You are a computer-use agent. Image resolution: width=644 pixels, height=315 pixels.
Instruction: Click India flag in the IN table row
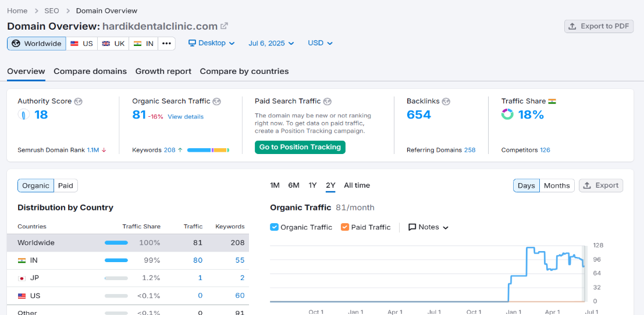point(22,260)
